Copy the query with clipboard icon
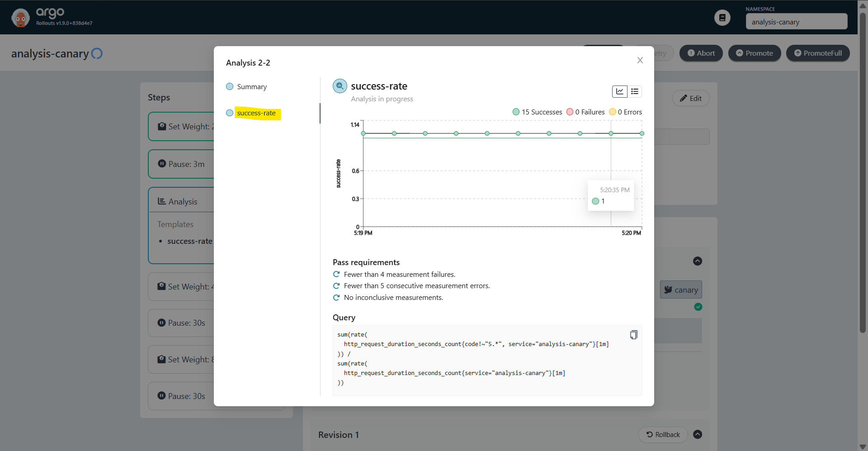868x451 pixels. (x=633, y=335)
